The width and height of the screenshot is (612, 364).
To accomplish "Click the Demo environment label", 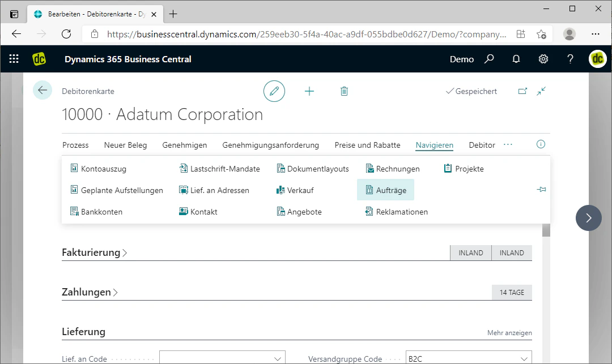I will pos(462,59).
